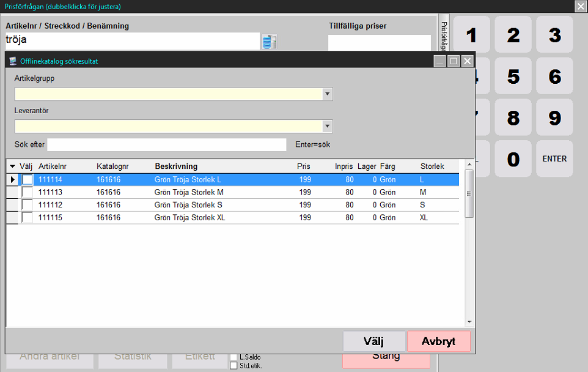This screenshot has height=372, width=588.
Task: Tick the Välj checkbox for article 111113
Action: point(28,192)
